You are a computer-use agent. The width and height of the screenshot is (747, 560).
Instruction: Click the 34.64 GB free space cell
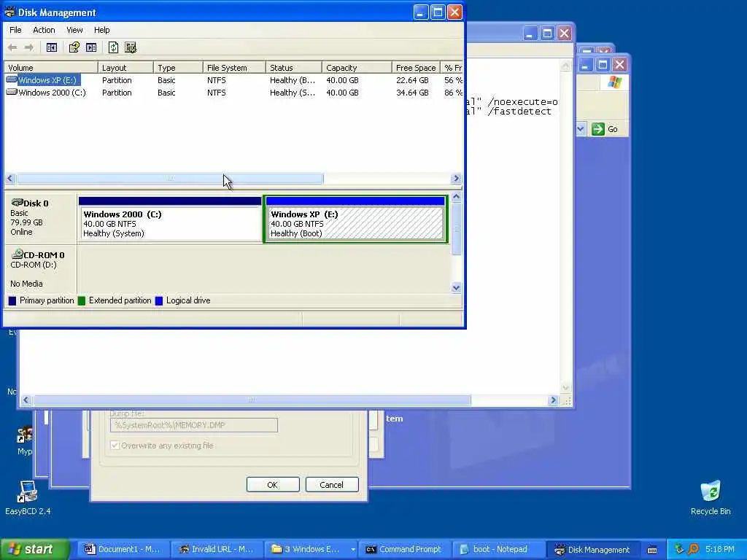tap(412, 93)
